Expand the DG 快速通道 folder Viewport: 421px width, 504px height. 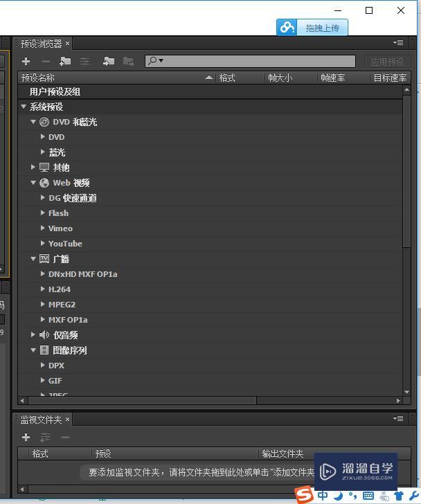pyautogui.click(x=42, y=198)
